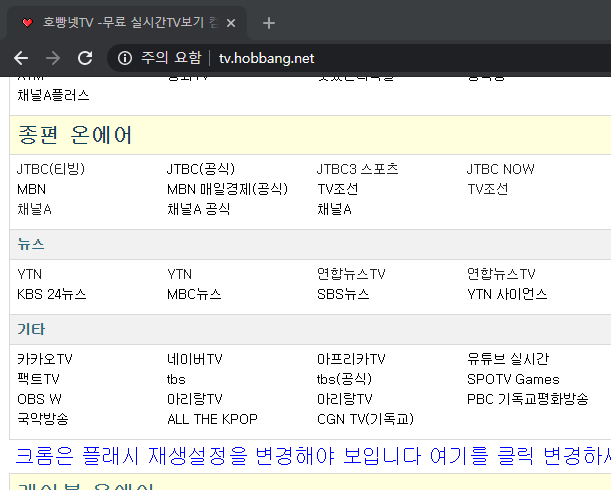The height and width of the screenshot is (490, 611).
Task: Reload the page with the refresh icon
Action: coord(85,58)
